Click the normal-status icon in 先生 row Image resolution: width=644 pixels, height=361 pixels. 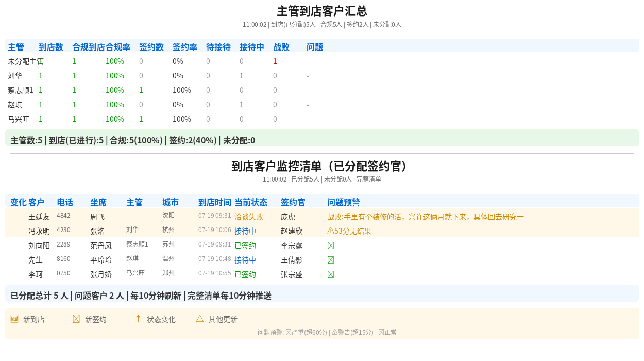tap(331, 260)
